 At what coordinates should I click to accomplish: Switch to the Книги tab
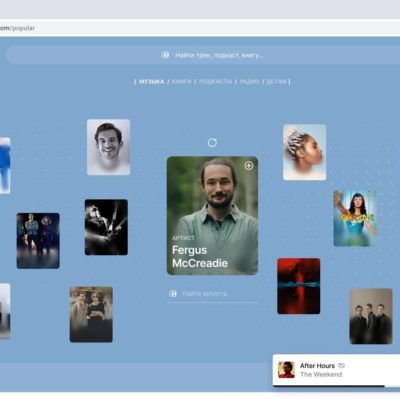(182, 81)
